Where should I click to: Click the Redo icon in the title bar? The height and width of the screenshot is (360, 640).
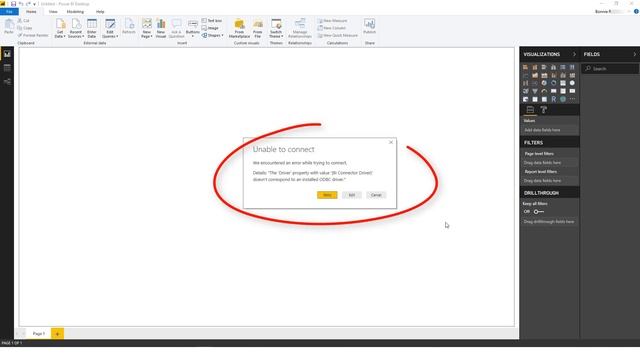click(x=28, y=4)
